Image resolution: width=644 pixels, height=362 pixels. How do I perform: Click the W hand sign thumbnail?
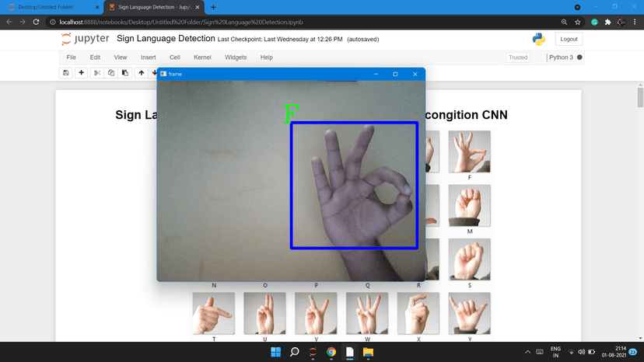click(x=367, y=314)
